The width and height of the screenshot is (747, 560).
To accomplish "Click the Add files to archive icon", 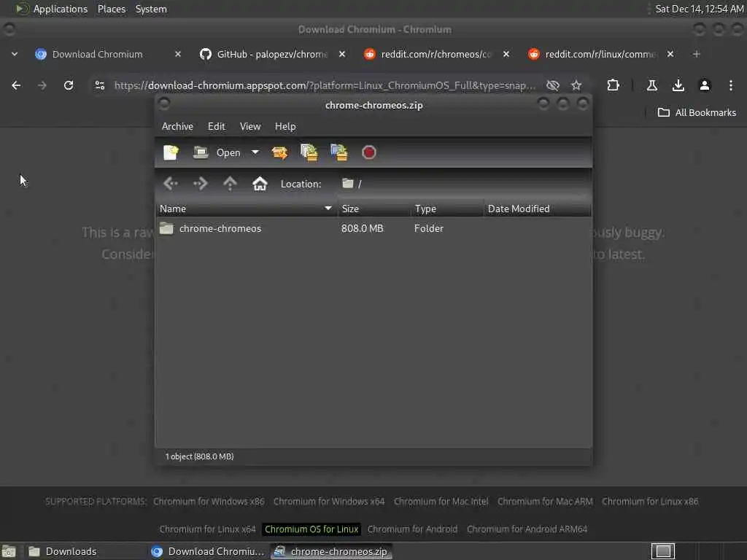I will click(309, 152).
